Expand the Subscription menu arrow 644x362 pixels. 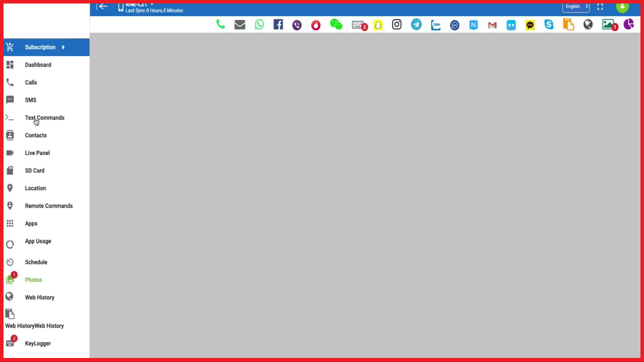[63, 47]
